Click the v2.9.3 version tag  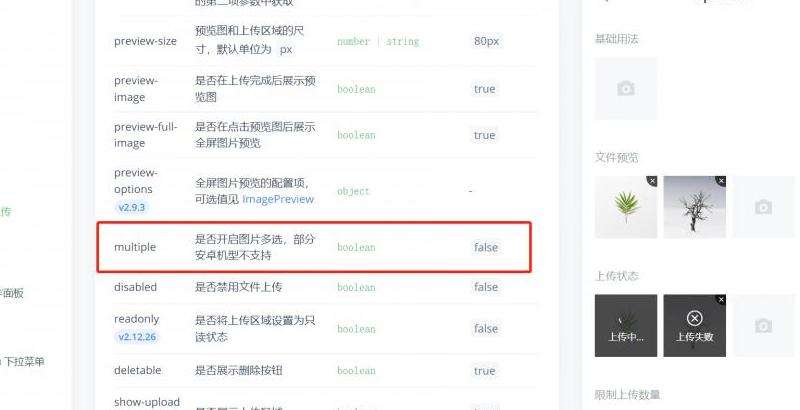point(131,208)
